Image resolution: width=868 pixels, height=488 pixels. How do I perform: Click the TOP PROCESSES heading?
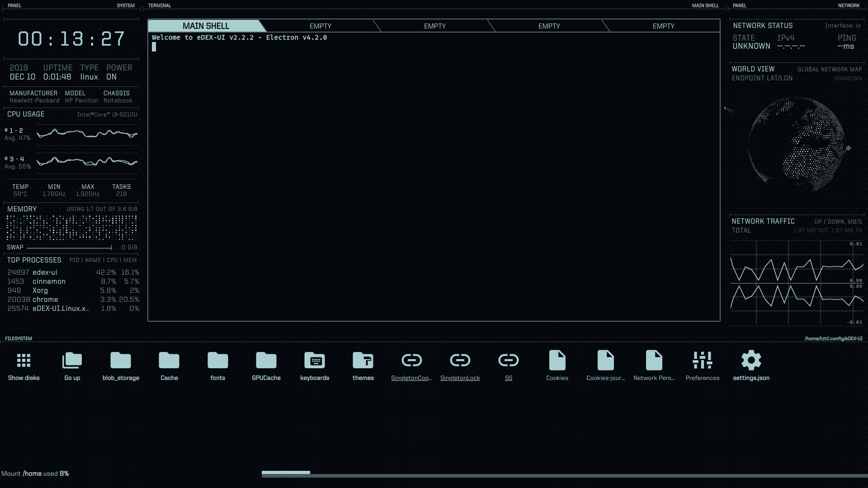[34, 260]
